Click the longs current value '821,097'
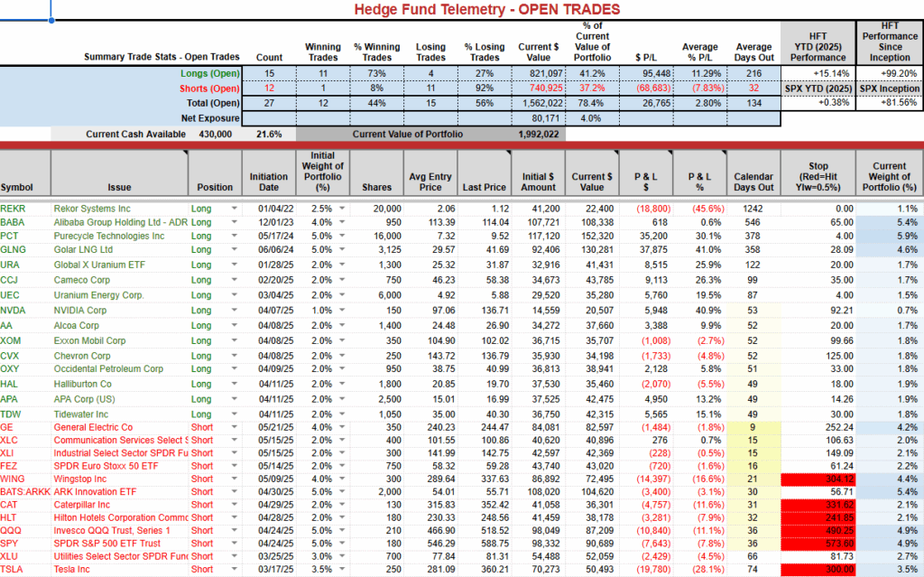This screenshot has width=924, height=577. pyautogui.click(x=544, y=74)
